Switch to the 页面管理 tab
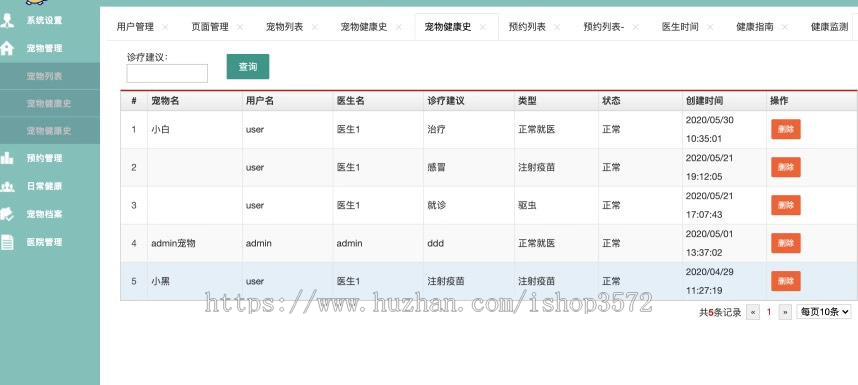The width and height of the screenshot is (858, 385). point(210,27)
